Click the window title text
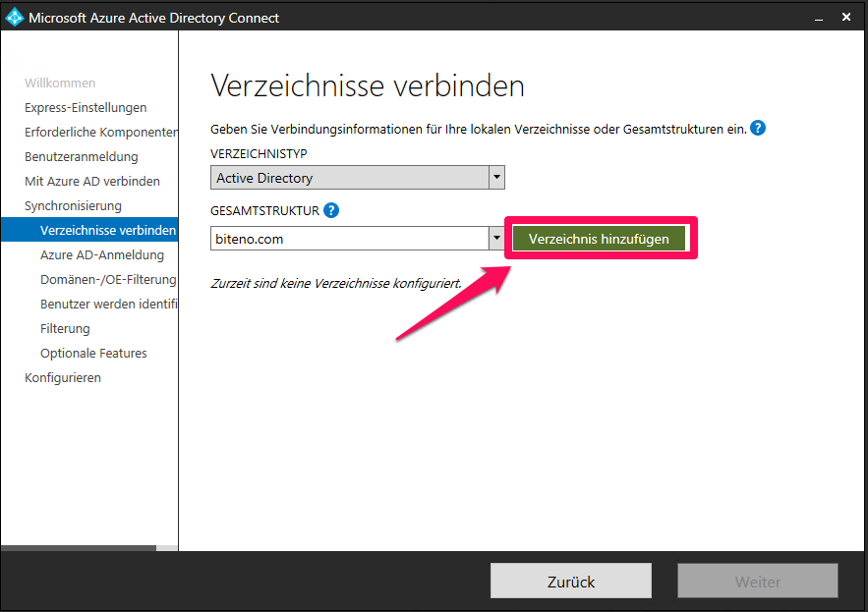The height and width of the screenshot is (612, 868). click(x=154, y=18)
